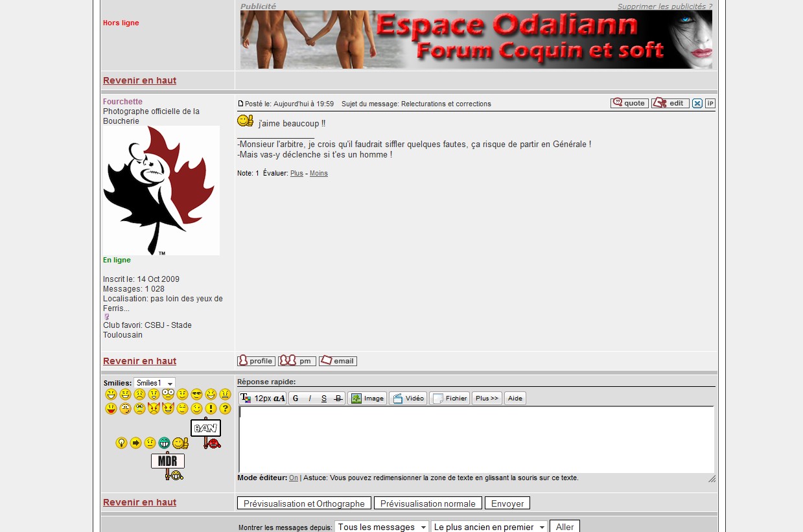Email Fourchette via email button
Viewport: 803px width, 532px height.
pos(338,361)
